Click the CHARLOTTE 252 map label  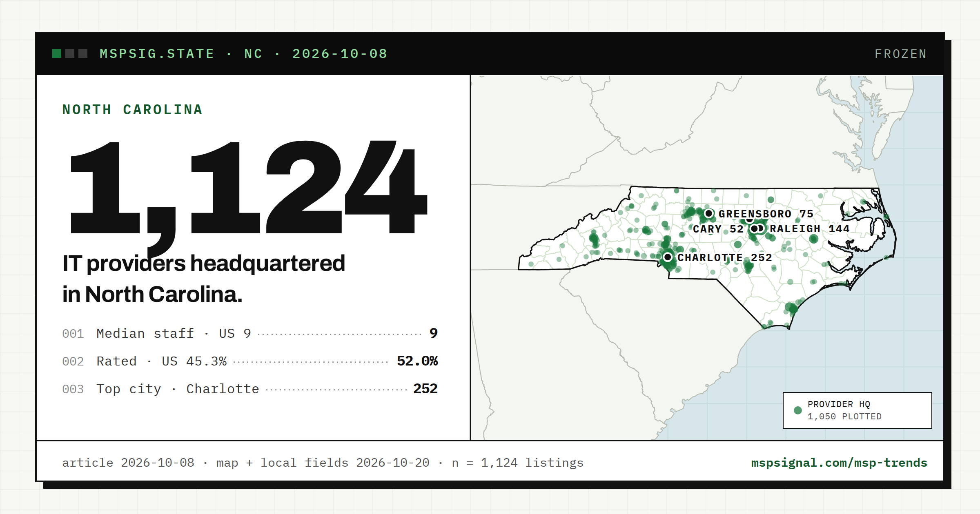pos(725,257)
